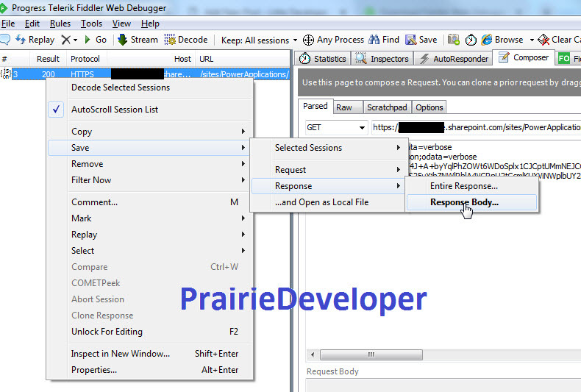Click the comment bubble toolbar icon
The width and height of the screenshot is (581, 392).
pos(4,40)
